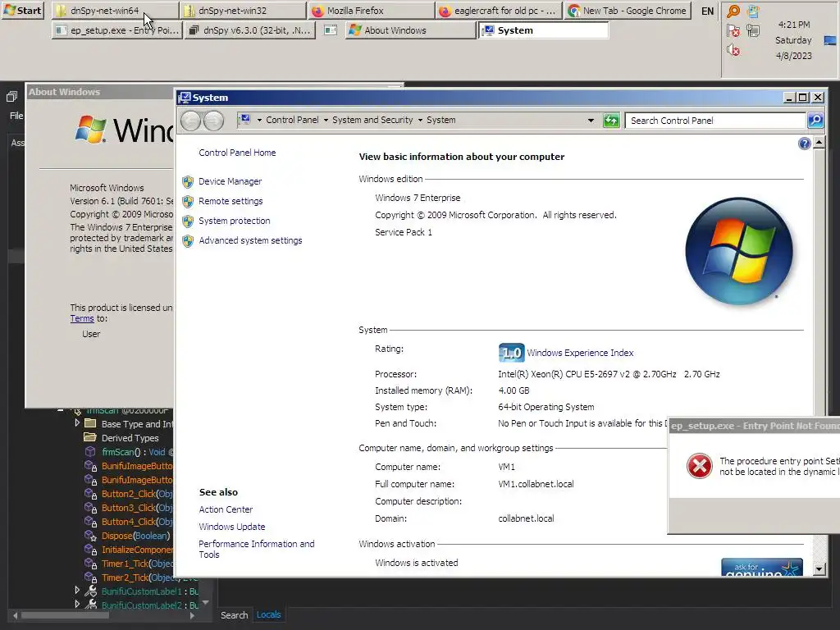Switch to dnSpy v6.3.0 taskbar item
The image size is (840, 630).
tap(249, 30)
